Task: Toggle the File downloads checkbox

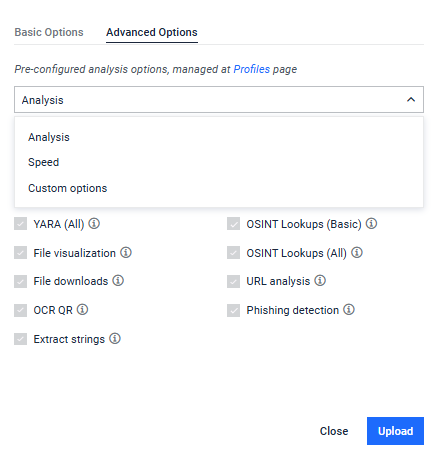Action: point(20,281)
